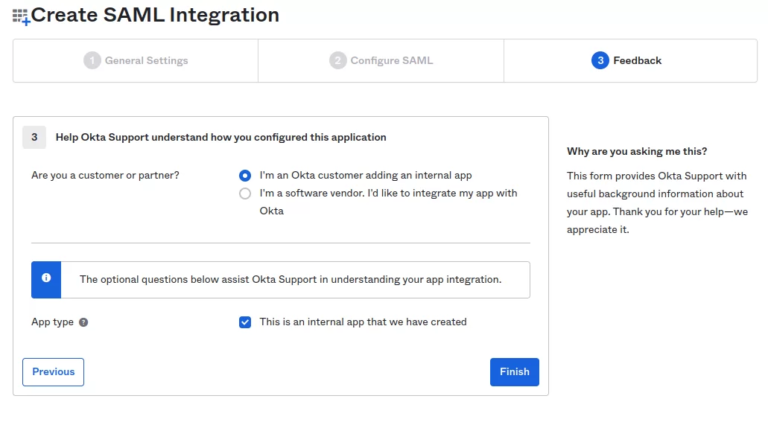This screenshot has width=768, height=425.
Task: Click the "Why are you asking me this?" heading
Action: [x=637, y=151]
